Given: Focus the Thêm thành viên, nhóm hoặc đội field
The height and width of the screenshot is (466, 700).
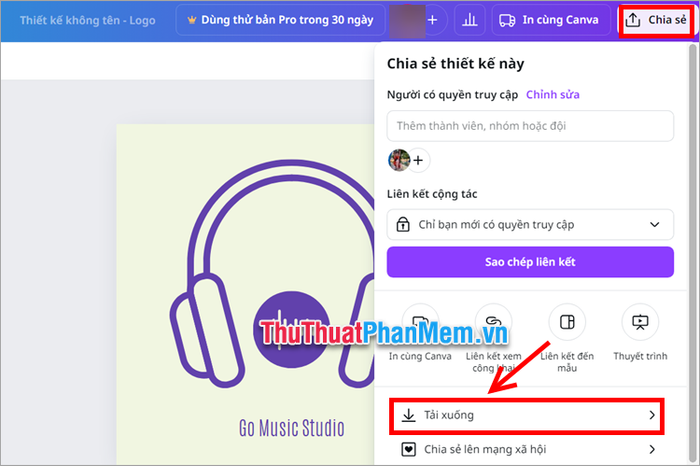Looking at the screenshot, I should [x=530, y=126].
